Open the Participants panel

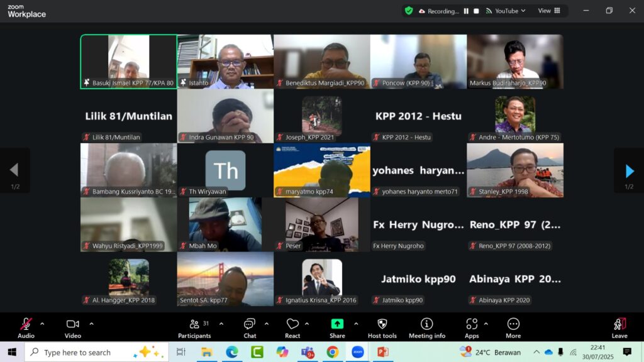tap(194, 327)
